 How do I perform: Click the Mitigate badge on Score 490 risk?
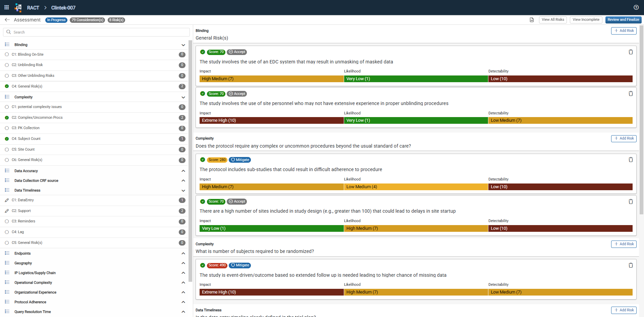[x=240, y=265]
